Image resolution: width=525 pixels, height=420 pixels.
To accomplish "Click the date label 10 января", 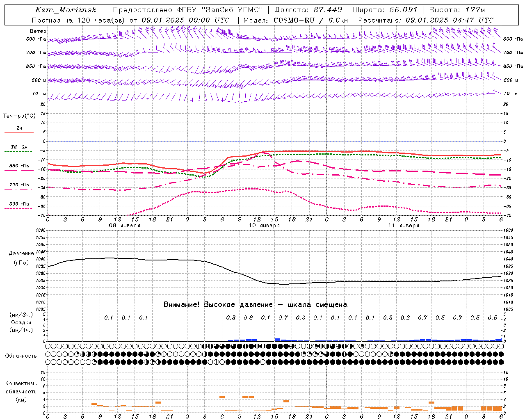I will point(264,226).
